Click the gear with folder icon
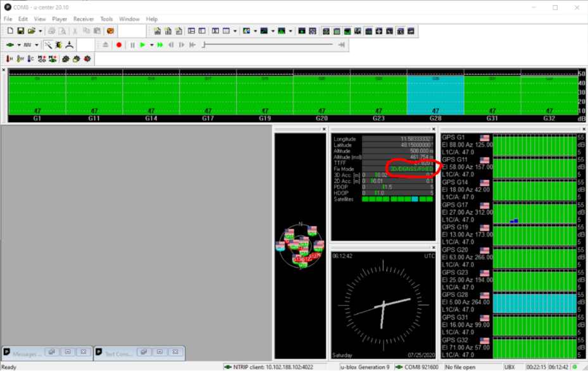588x371 pixels. [77, 59]
